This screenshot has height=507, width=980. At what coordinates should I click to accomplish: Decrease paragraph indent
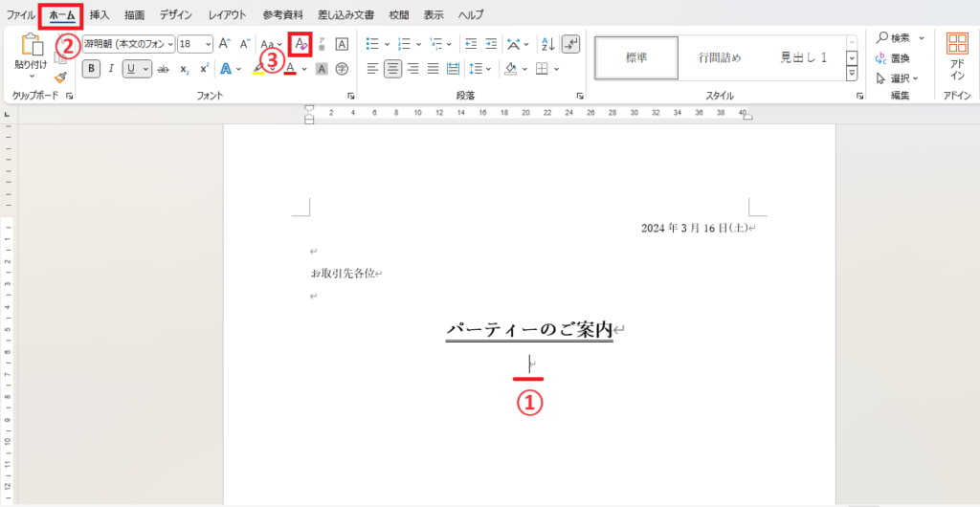point(471,44)
